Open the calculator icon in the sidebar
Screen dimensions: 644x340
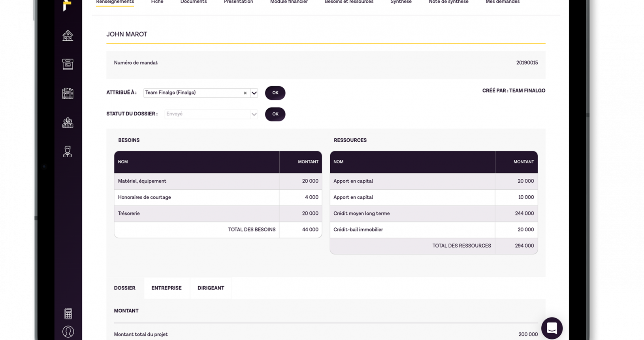[68, 314]
